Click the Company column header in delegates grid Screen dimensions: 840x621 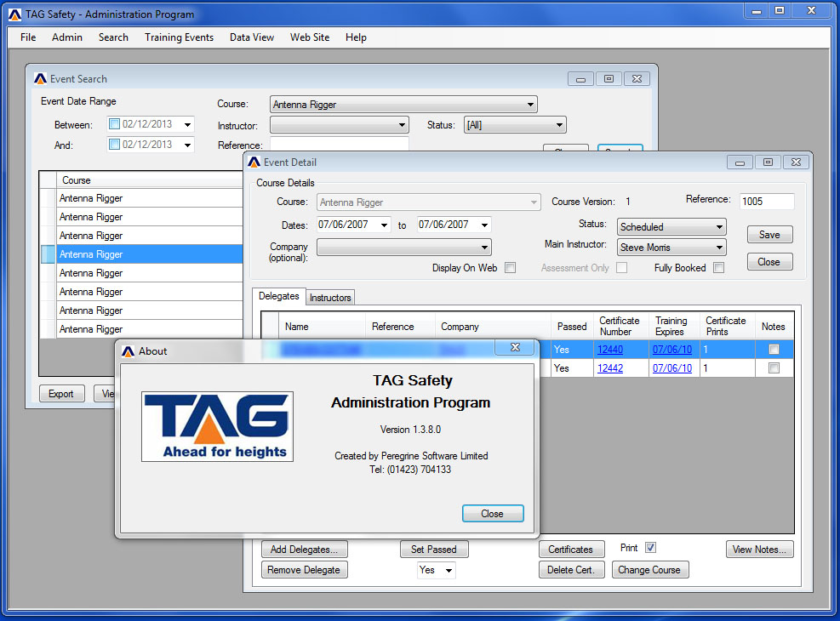coord(492,327)
